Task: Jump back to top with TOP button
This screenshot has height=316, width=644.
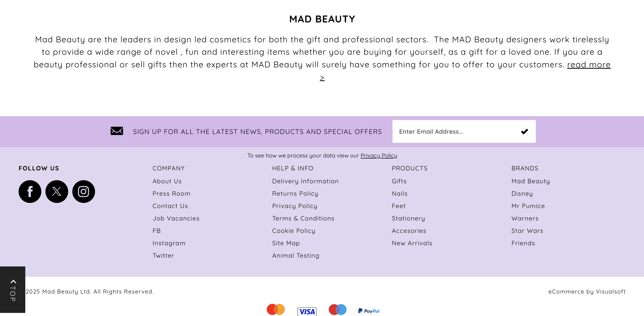Action: [x=13, y=290]
